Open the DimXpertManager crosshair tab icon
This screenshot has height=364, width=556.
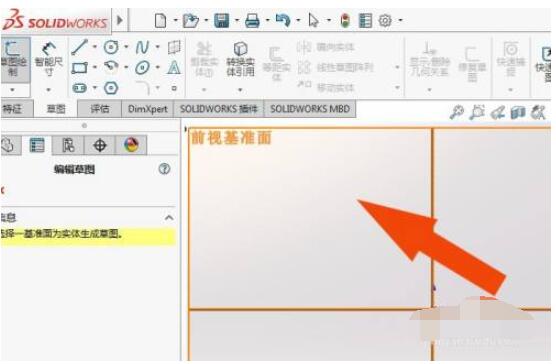coord(100,145)
